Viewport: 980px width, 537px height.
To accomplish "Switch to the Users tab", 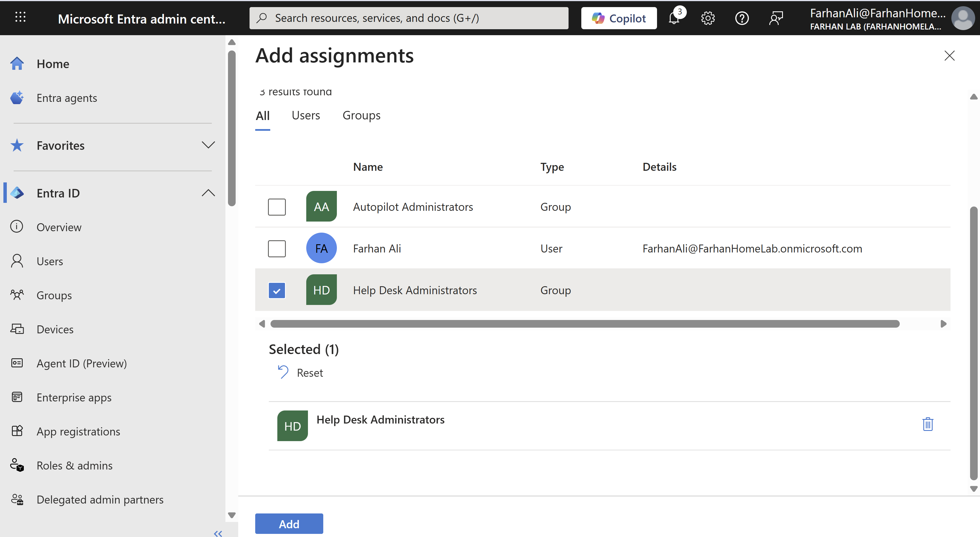I will click(305, 115).
